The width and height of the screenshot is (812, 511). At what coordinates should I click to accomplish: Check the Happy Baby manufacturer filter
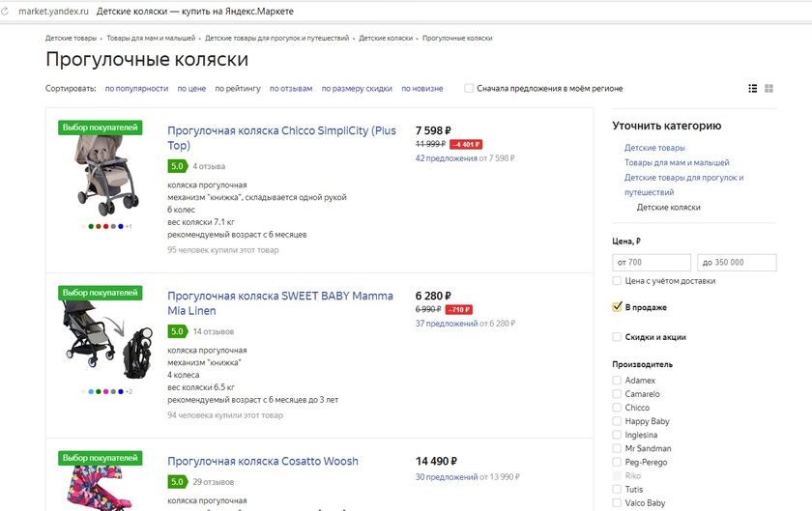617,421
